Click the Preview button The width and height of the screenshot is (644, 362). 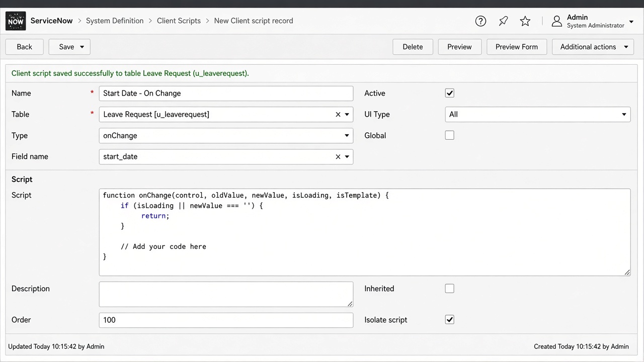coord(459,47)
